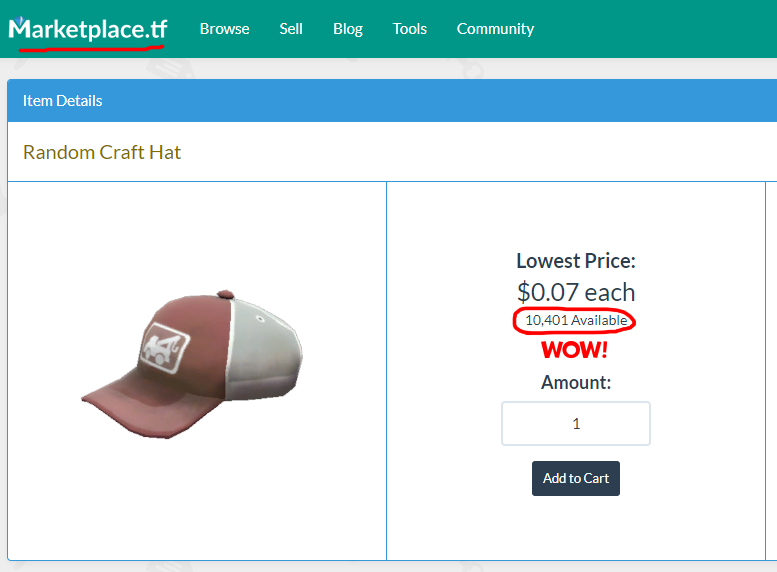
Task: Click the Random Craft Hat title
Action: coord(102,152)
